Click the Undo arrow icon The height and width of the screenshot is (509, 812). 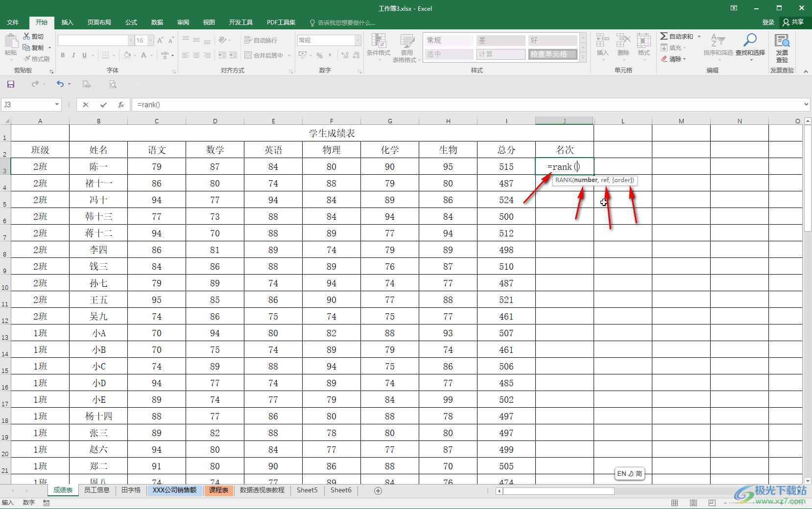(x=60, y=84)
